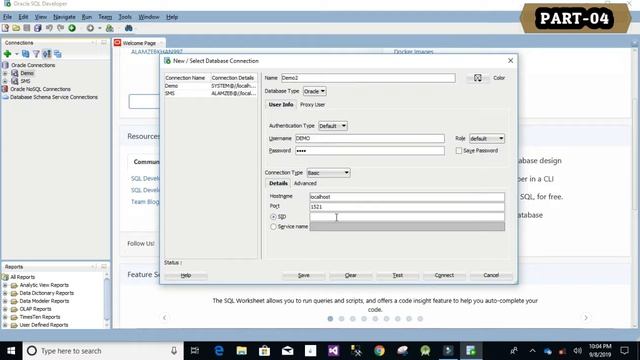640x360 pixels.
Task: Switch to the User Info tab
Action: click(281, 104)
